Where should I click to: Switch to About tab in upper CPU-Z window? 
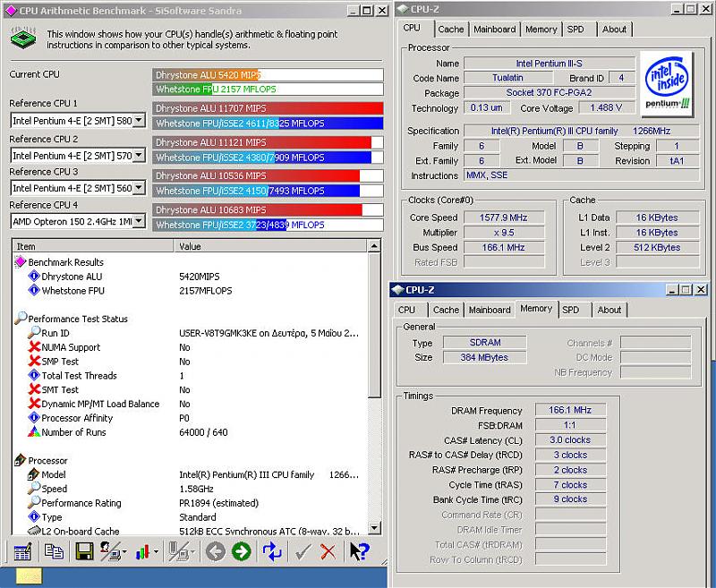(x=614, y=30)
